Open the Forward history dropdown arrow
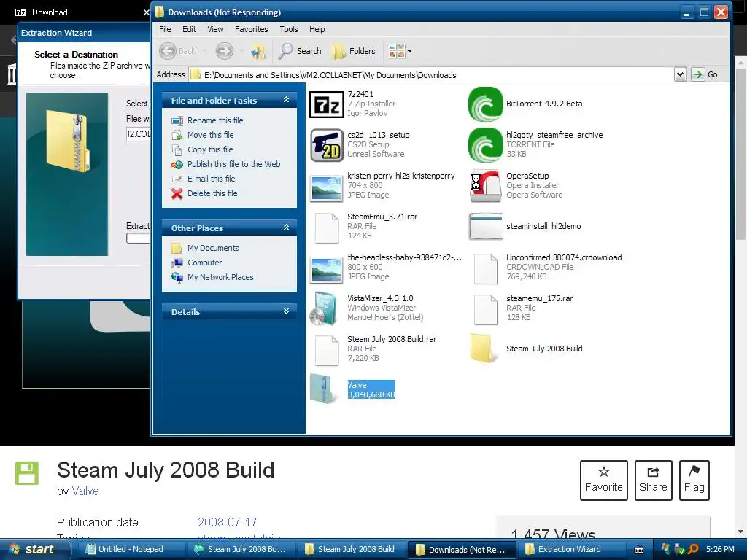The image size is (747, 560). coord(241,51)
